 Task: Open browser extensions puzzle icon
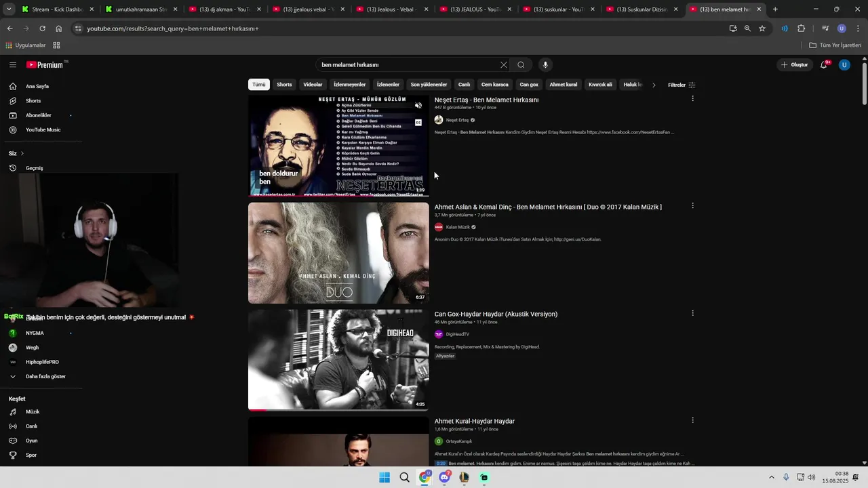tap(802, 28)
